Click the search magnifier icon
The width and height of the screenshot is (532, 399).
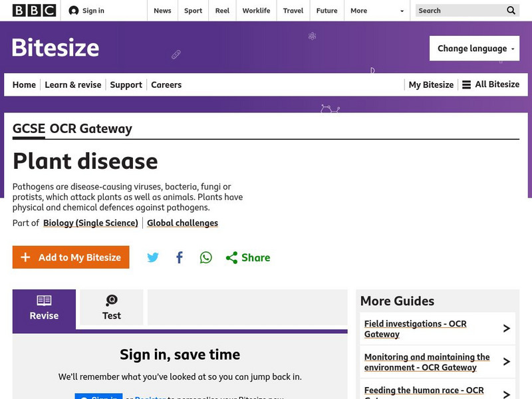511,11
